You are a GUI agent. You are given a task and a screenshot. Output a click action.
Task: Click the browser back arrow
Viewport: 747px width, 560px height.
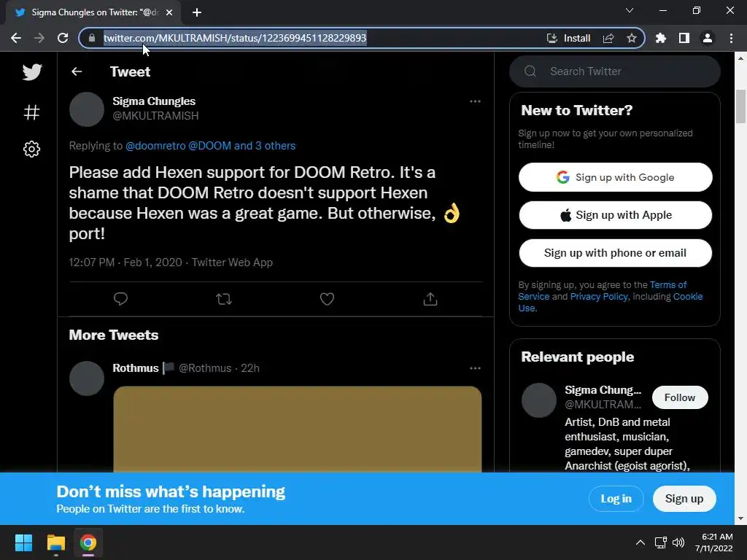click(16, 38)
